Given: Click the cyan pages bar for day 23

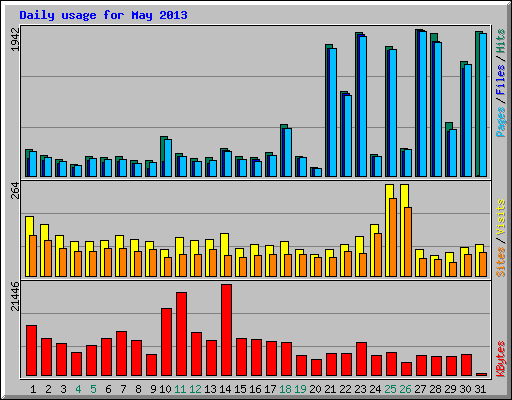Looking at the screenshot, I should (x=363, y=106).
